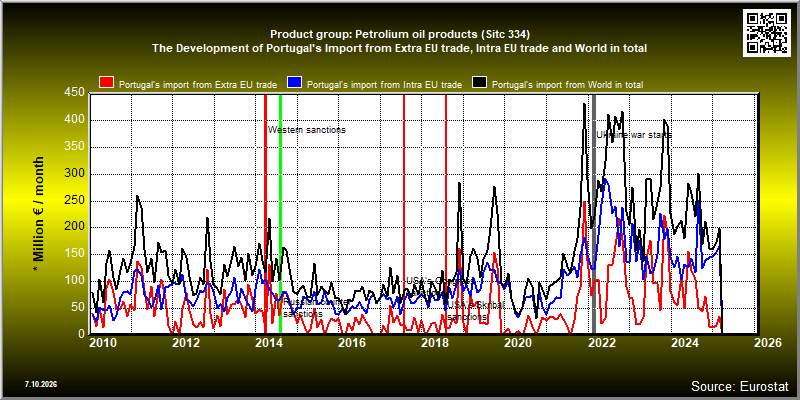Click the x-axis year label 2010
Viewport: 800px width, 400px height.
[103, 343]
